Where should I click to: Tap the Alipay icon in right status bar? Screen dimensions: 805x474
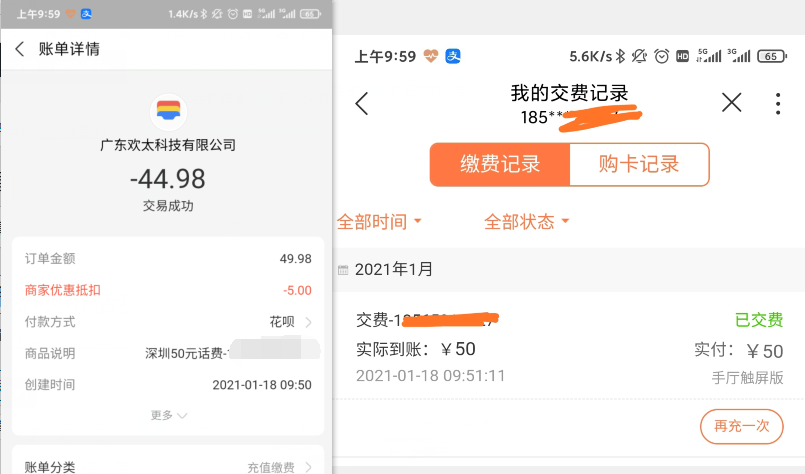click(x=453, y=56)
